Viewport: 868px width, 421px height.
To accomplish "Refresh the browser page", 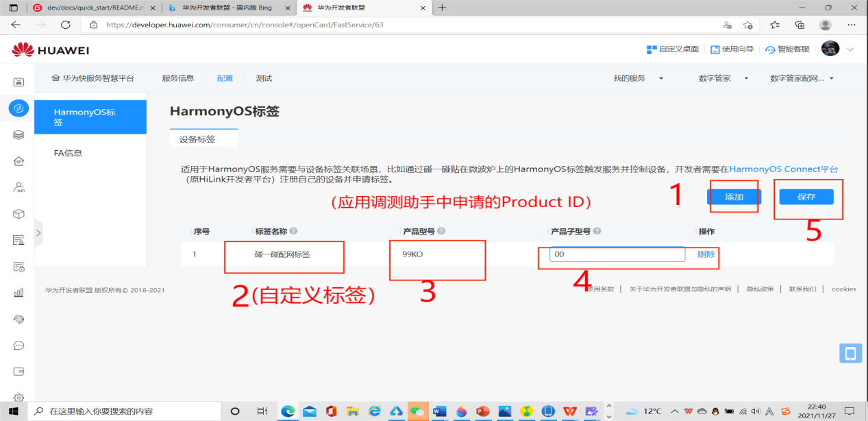I will tap(66, 25).
